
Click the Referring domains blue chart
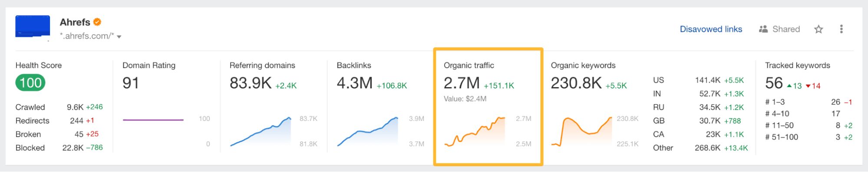[x=261, y=131]
